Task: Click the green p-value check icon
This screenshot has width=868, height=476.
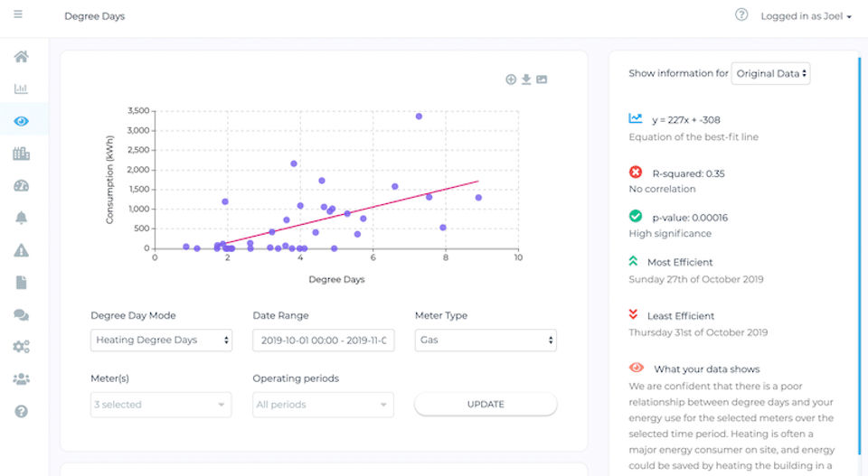Action: tap(636, 216)
